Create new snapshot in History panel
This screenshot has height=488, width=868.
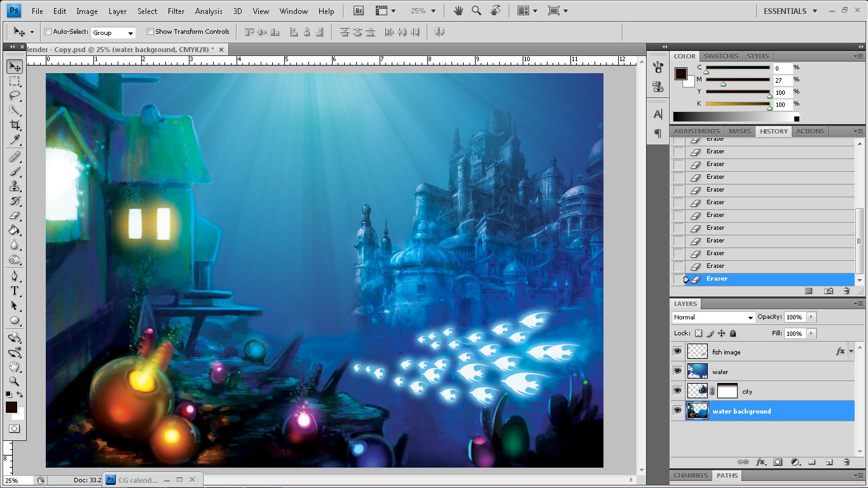pyautogui.click(x=829, y=291)
